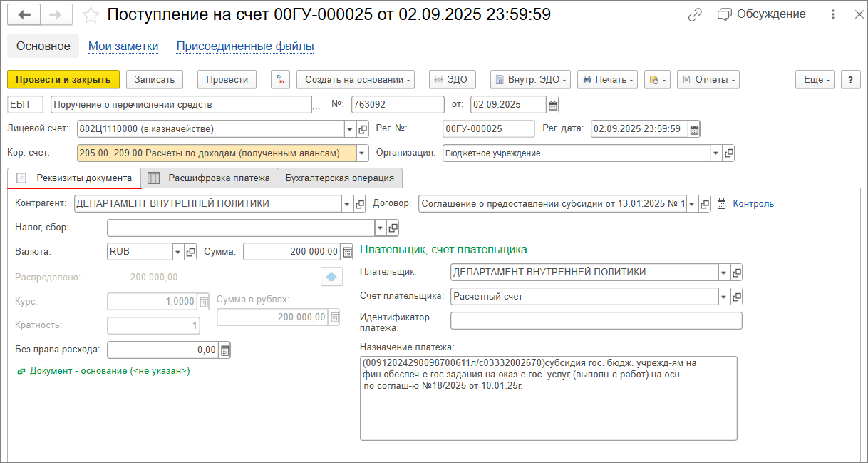The width and height of the screenshot is (868, 463).
Task: Open calculator for the Сумма field
Action: pyautogui.click(x=347, y=252)
